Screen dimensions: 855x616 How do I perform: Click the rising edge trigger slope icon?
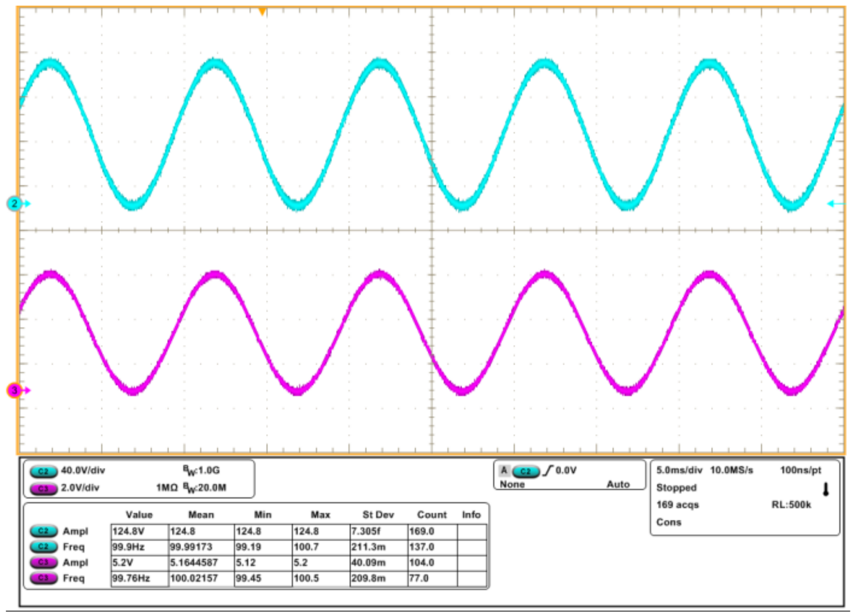coord(548,471)
